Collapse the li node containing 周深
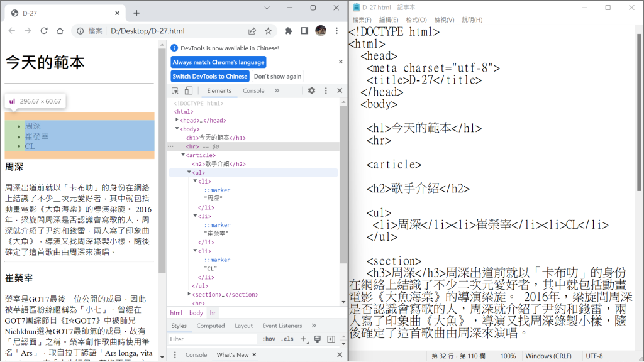 (195, 180)
